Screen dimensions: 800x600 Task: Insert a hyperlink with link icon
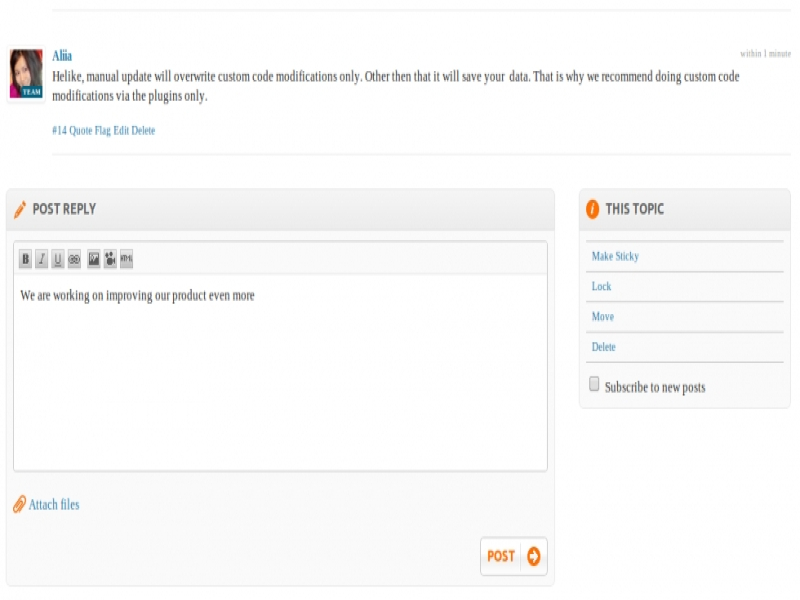point(74,260)
